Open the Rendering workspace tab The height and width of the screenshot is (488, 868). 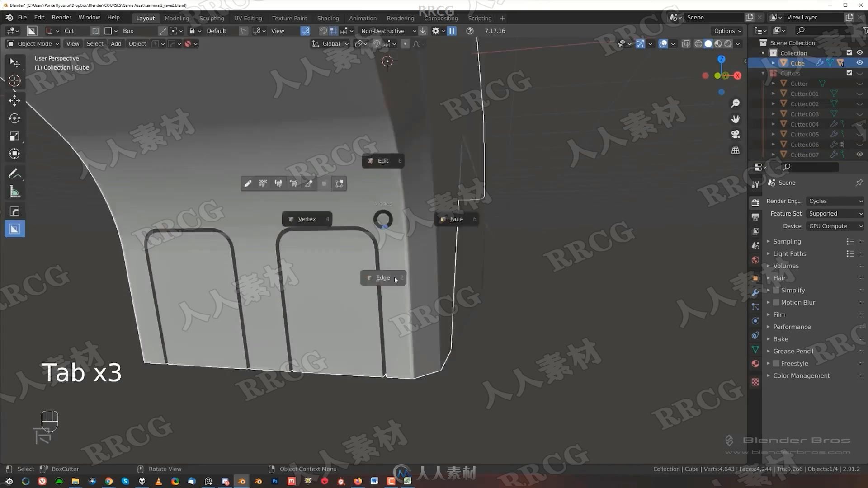(x=400, y=17)
